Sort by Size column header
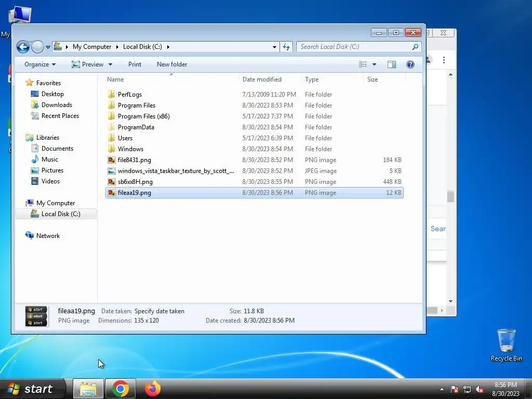 (x=372, y=79)
